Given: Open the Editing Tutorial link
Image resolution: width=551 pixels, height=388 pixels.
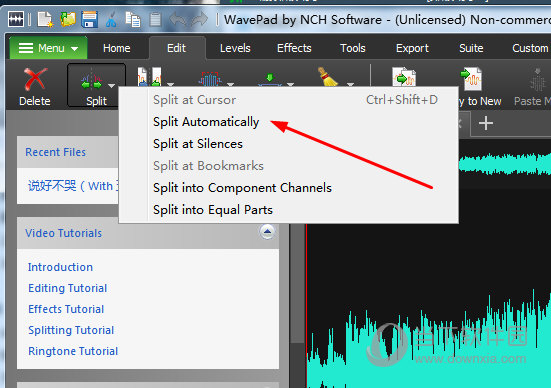Looking at the screenshot, I should [x=67, y=288].
